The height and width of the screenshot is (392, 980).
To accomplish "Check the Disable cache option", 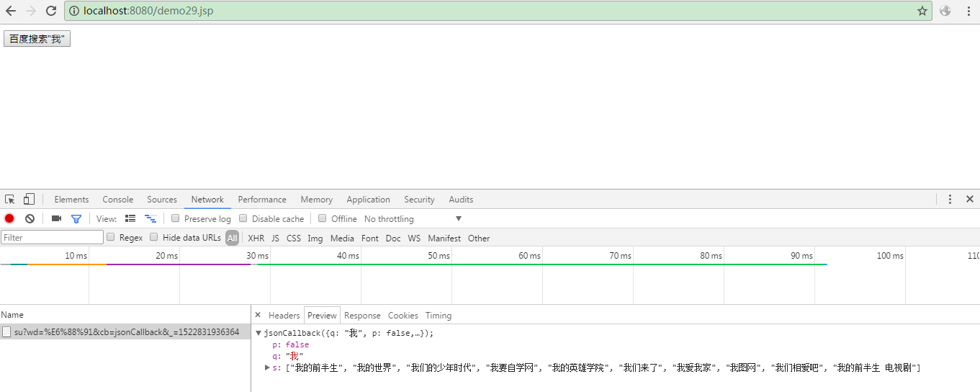I will 243,218.
